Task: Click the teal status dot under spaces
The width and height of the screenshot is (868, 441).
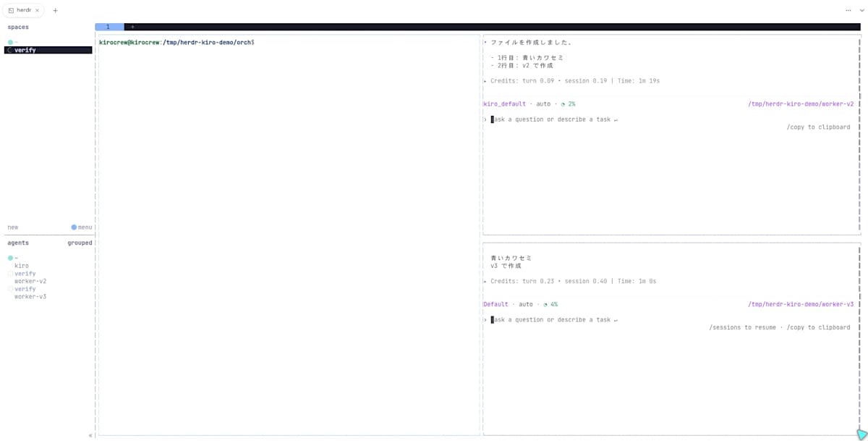Action: [10, 42]
